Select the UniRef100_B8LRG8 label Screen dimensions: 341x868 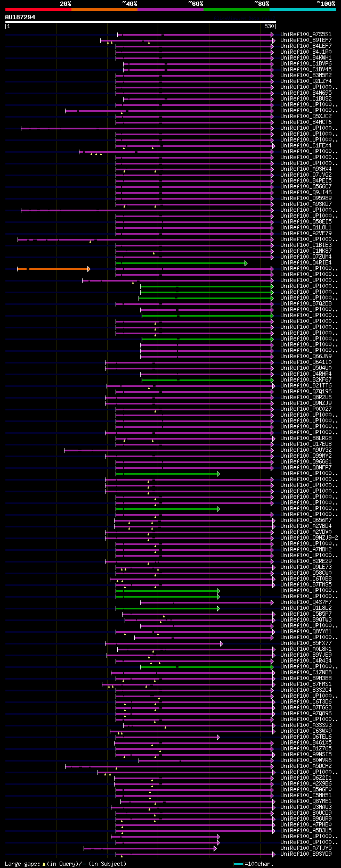(306, 439)
